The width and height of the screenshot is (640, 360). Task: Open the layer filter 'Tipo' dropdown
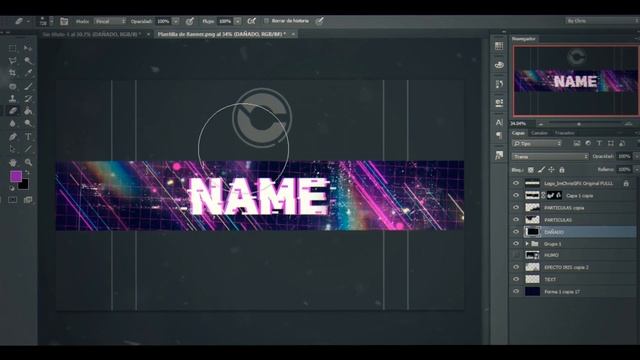pyautogui.click(x=537, y=144)
